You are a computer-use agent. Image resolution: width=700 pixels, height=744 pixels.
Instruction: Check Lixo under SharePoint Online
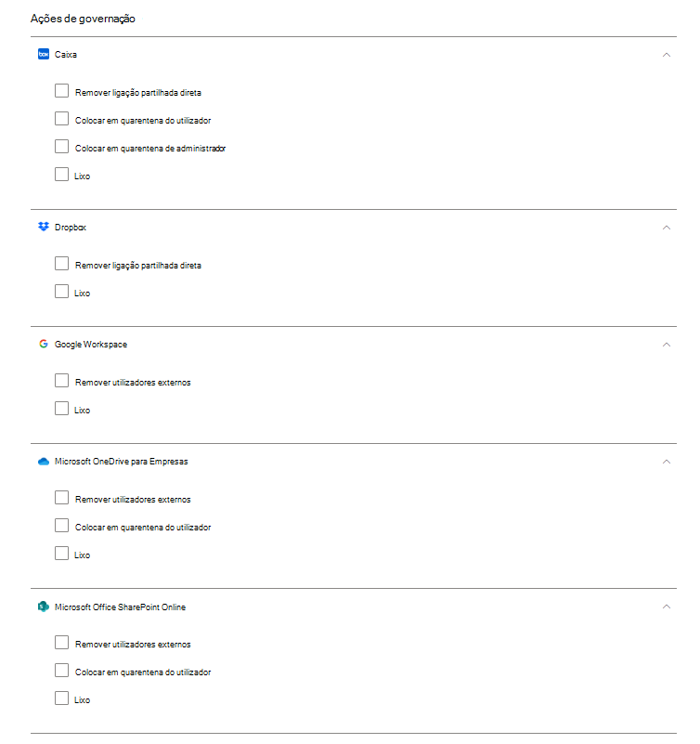coord(61,698)
